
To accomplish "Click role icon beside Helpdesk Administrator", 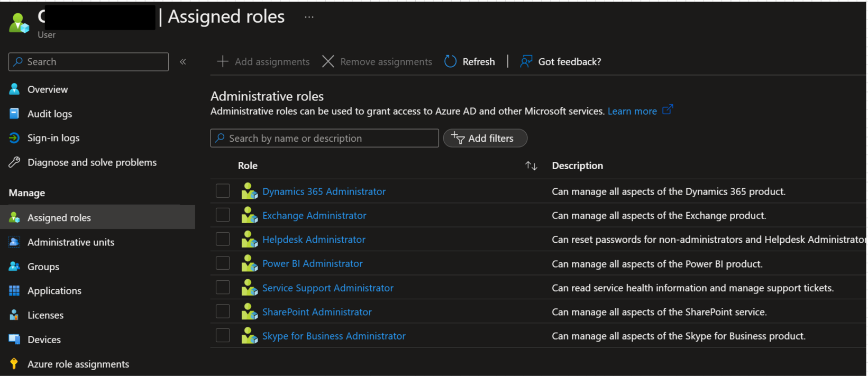I will 249,239.
